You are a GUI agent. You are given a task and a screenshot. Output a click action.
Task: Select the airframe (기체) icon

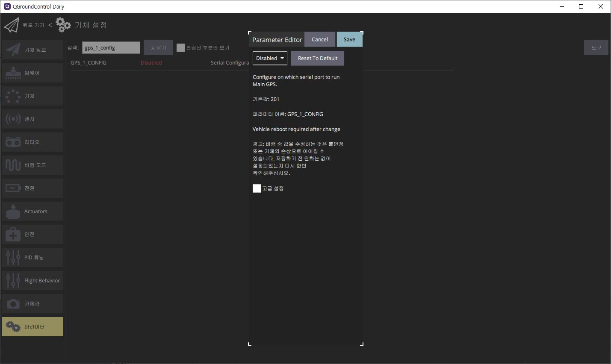(x=13, y=96)
